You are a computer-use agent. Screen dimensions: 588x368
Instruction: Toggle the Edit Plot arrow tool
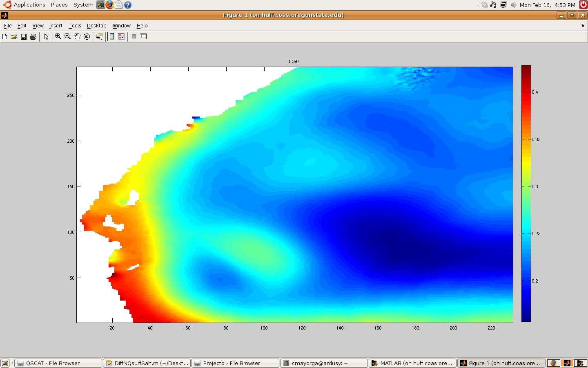pos(46,37)
